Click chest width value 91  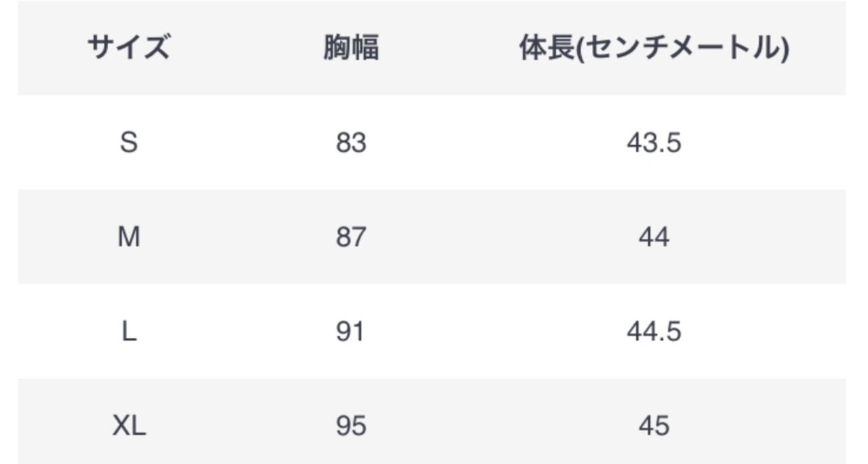pos(350,332)
